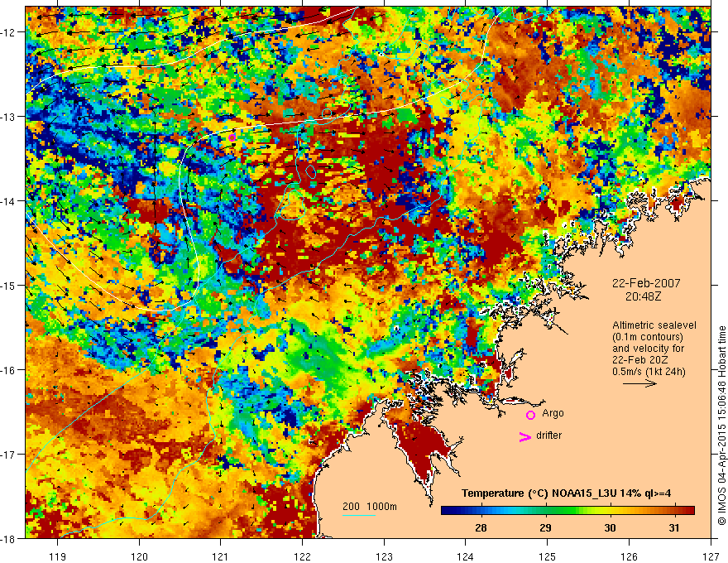Click the longitude label 126
This screenshot has height=563, width=728.
(x=629, y=556)
